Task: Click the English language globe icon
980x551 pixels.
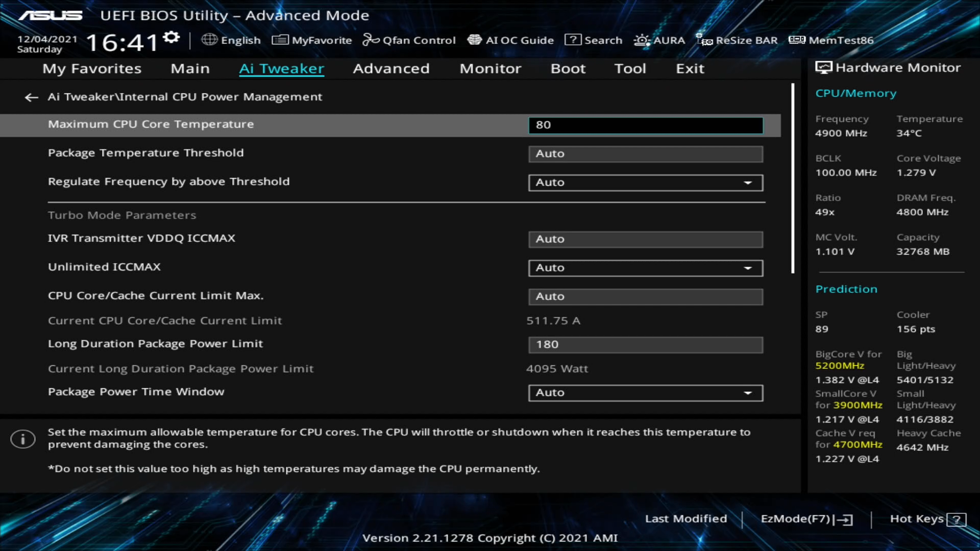Action: (209, 40)
